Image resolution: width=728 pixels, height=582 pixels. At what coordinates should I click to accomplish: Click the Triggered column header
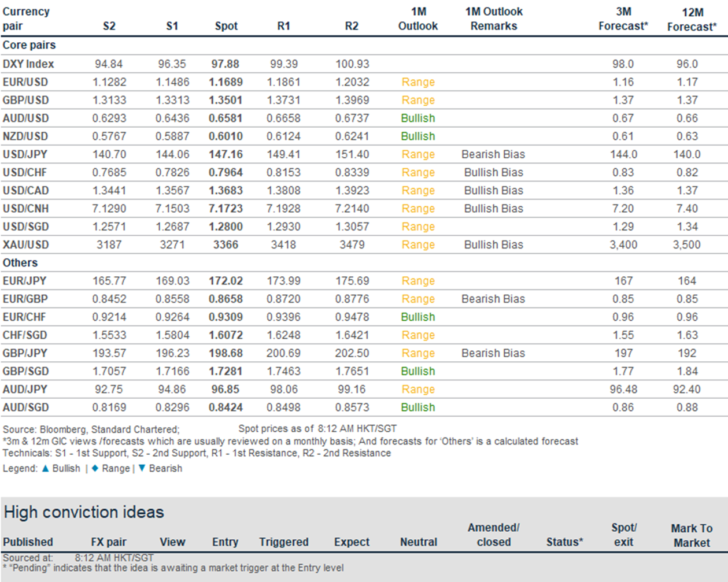coord(284,542)
